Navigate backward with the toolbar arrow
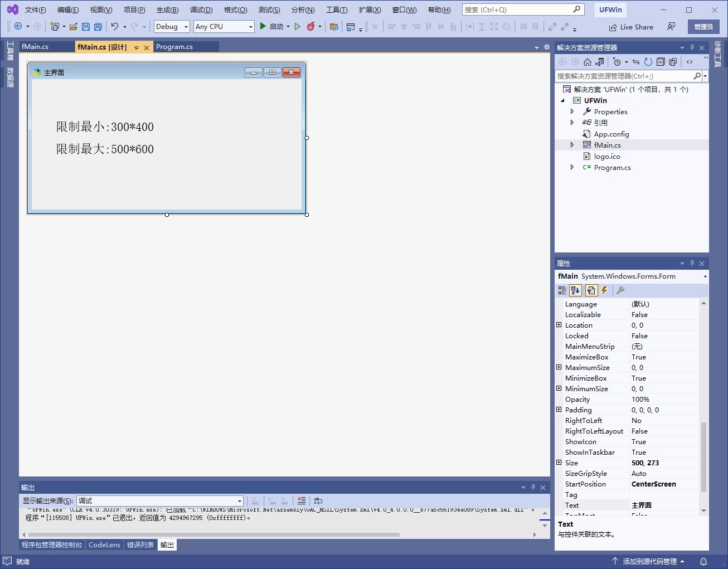The height and width of the screenshot is (569, 728). 18,26
